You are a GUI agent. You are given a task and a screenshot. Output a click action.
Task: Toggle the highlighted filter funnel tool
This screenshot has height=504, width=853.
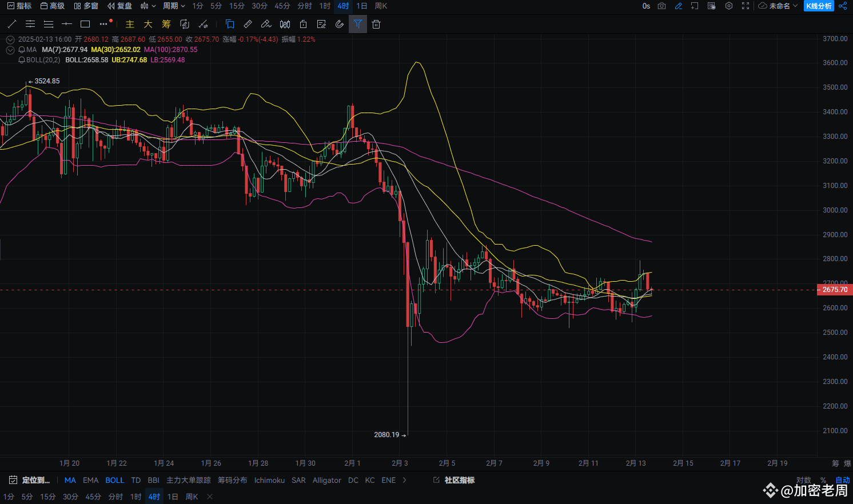coord(358,24)
